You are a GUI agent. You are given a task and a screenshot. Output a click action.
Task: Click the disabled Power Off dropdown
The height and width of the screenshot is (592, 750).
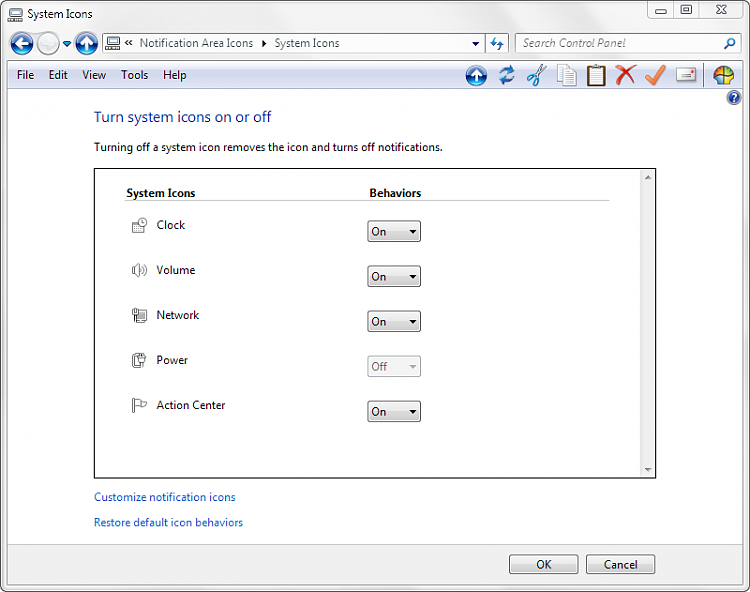coord(394,366)
